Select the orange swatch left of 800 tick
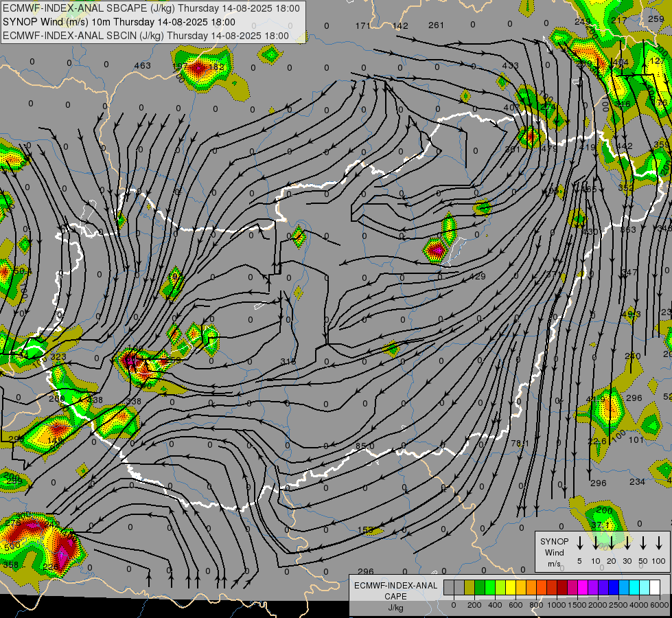This screenshot has height=618, width=672. click(x=531, y=587)
